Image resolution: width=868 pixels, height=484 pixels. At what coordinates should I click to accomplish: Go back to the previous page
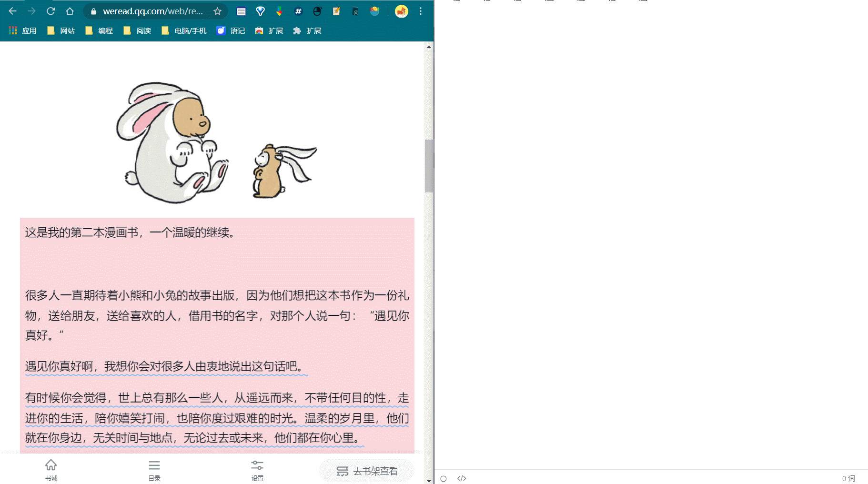pyautogui.click(x=13, y=11)
